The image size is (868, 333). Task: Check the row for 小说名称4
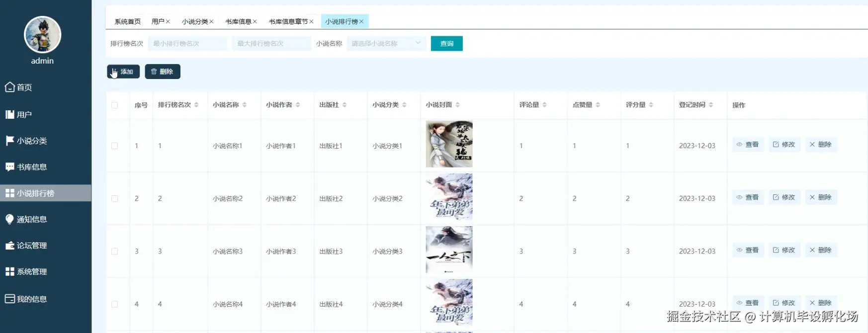pos(115,304)
